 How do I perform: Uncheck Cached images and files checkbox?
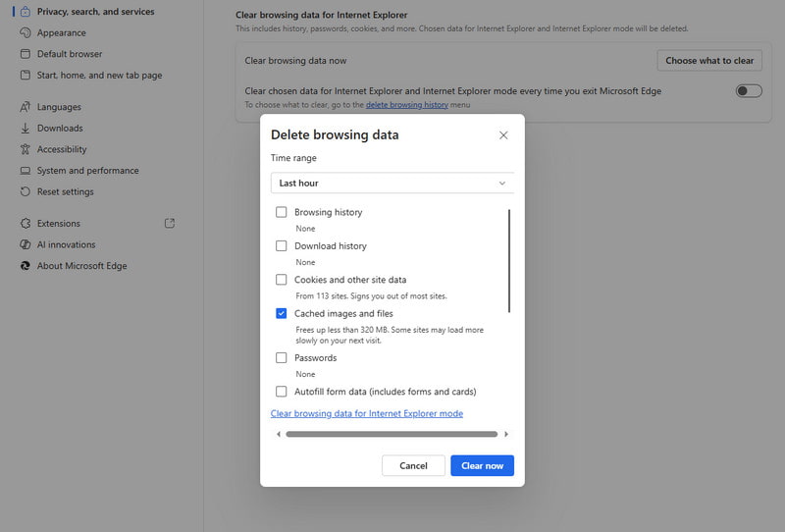pos(282,313)
